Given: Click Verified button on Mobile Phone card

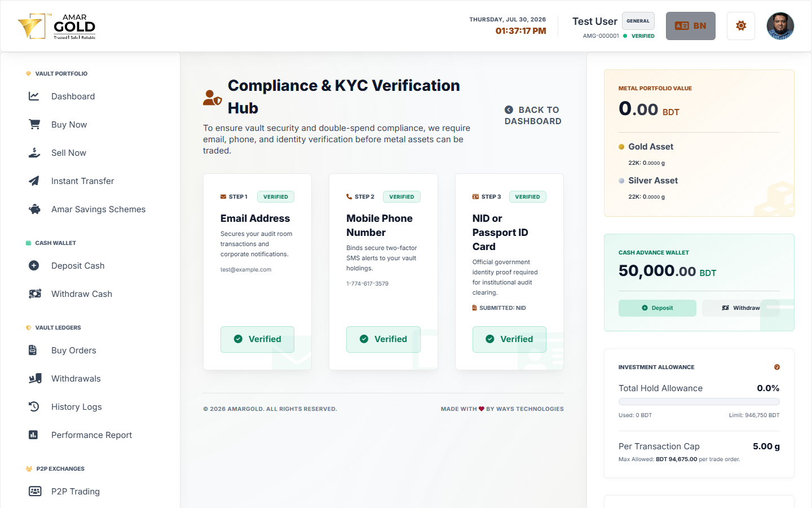Looking at the screenshot, I should pyautogui.click(x=383, y=339).
